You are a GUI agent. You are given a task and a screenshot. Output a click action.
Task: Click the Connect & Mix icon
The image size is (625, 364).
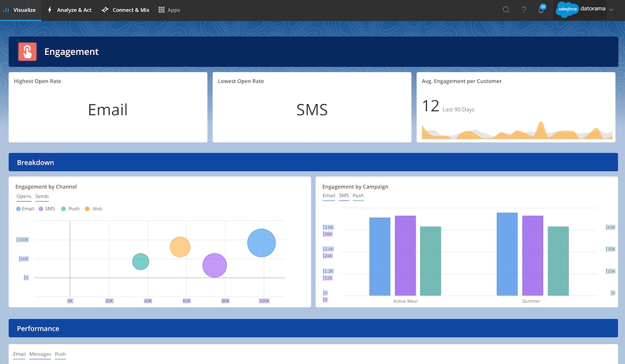pos(104,10)
